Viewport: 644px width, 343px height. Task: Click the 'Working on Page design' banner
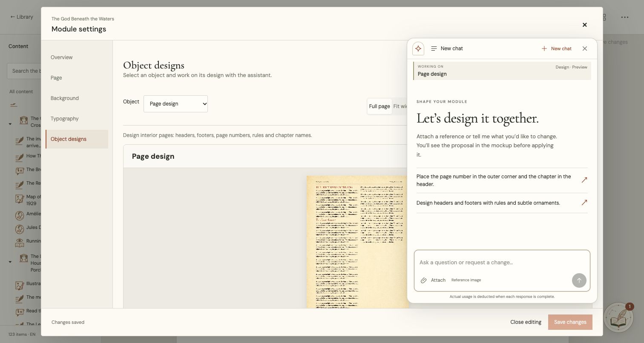tap(502, 71)
